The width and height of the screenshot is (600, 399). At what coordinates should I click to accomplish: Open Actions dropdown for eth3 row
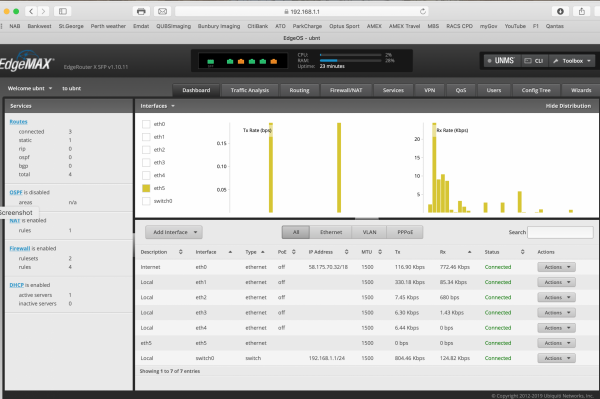556,313
